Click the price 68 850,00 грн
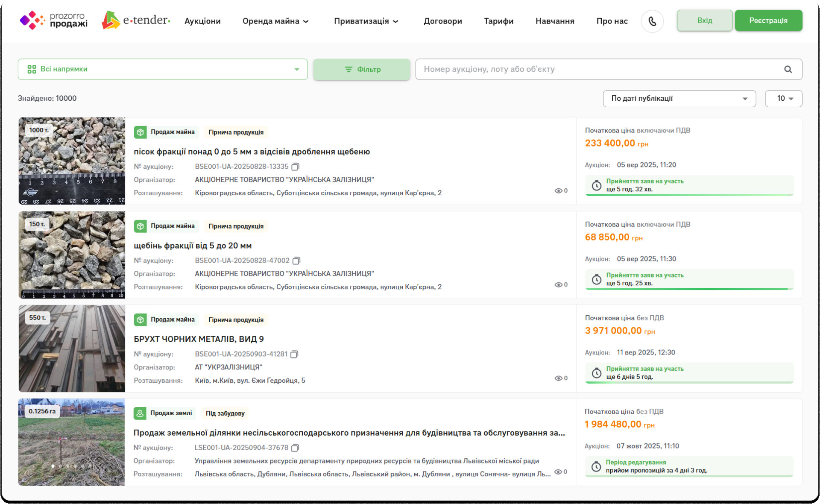Viewport: 820px width, 504px height. coord(614,237)
